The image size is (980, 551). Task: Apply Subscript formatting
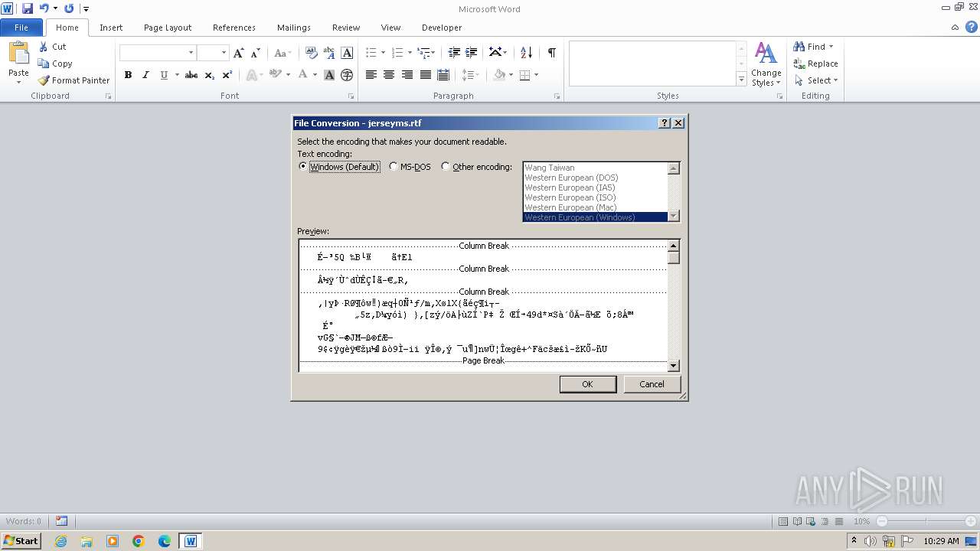[x=210, y=75]
